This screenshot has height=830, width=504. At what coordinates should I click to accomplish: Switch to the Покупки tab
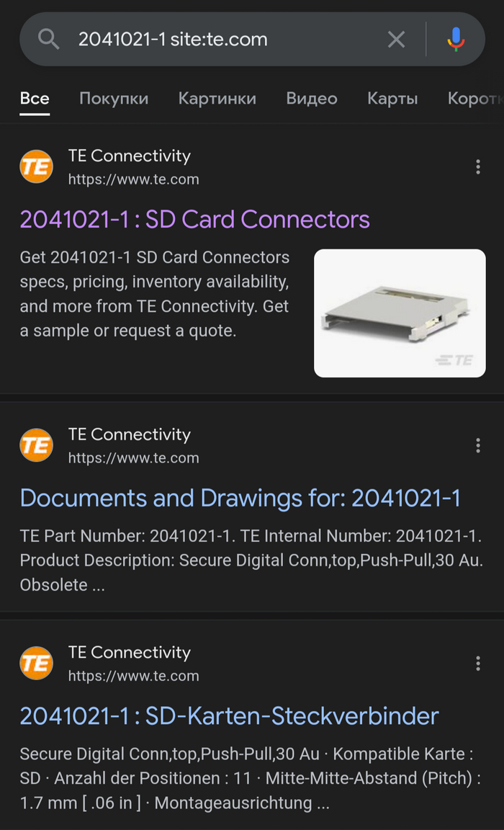[114, 99]
